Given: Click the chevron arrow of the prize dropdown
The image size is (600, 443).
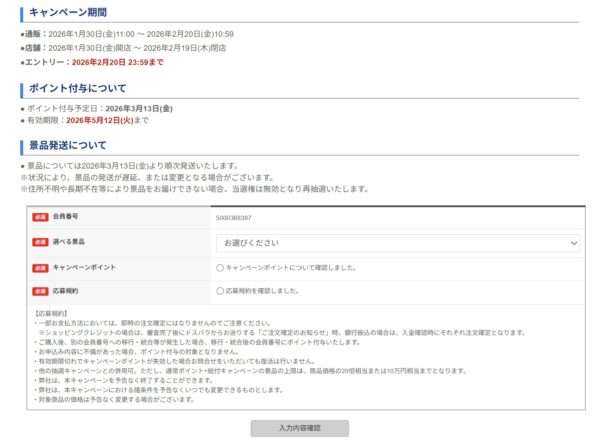Looking at the screenshot, I should tap(573, 243).
